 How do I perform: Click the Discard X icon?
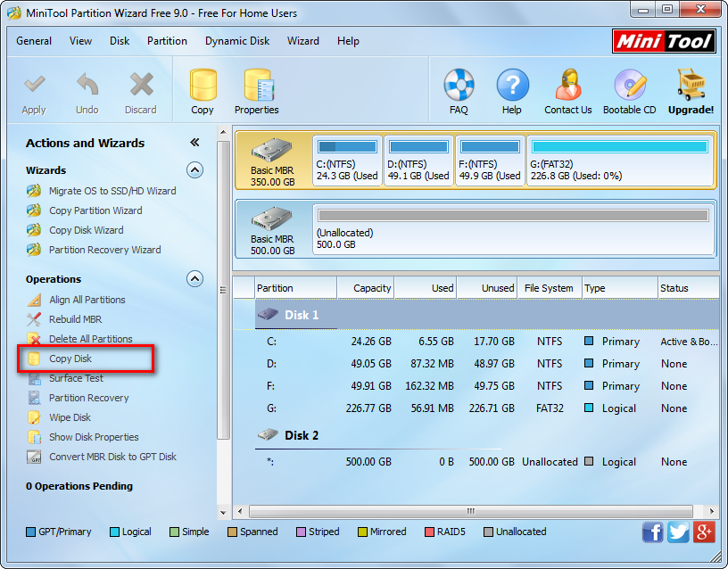tap(141, 85)
